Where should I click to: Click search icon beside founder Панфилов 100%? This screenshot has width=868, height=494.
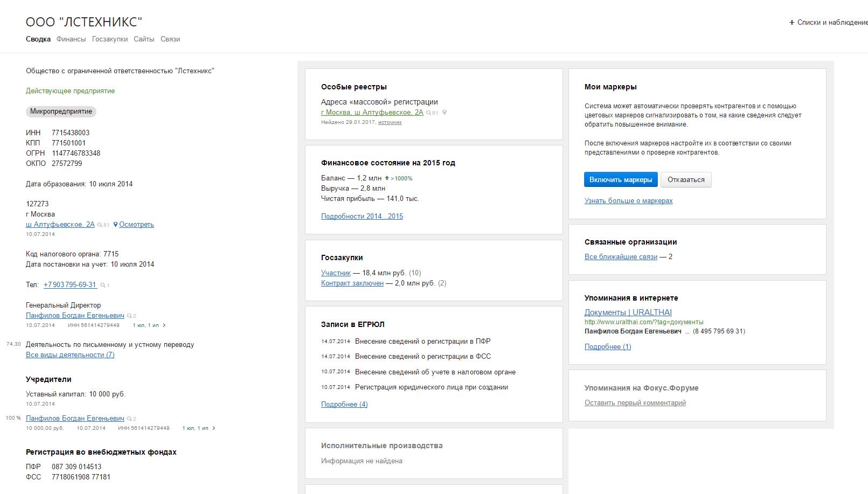tap(129, 419)
